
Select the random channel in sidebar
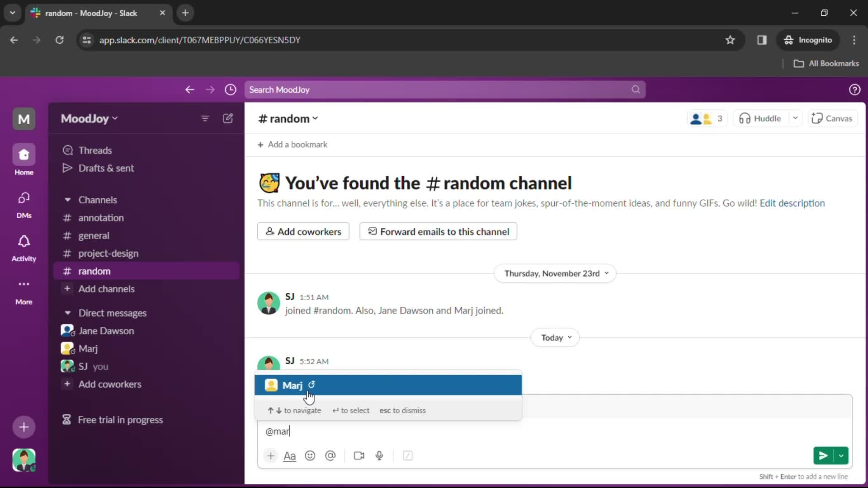coord(146,272)
